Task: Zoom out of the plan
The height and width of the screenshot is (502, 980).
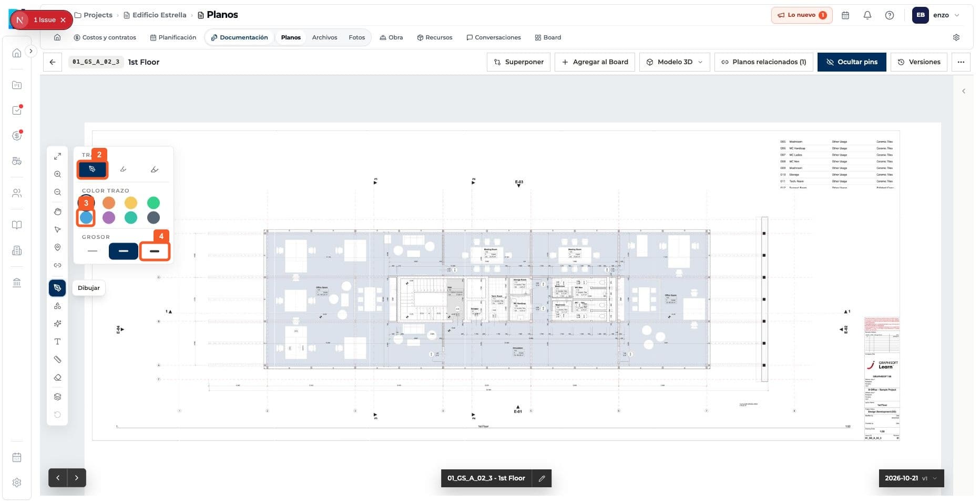Action: click(x=57, y=192)
